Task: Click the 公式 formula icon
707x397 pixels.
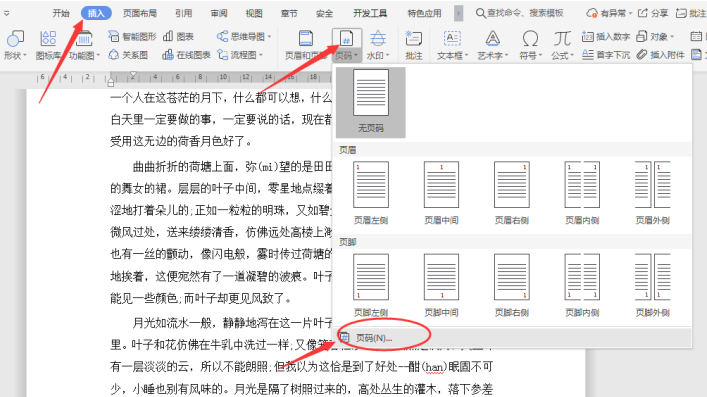Action: click(x=562, y=39)
